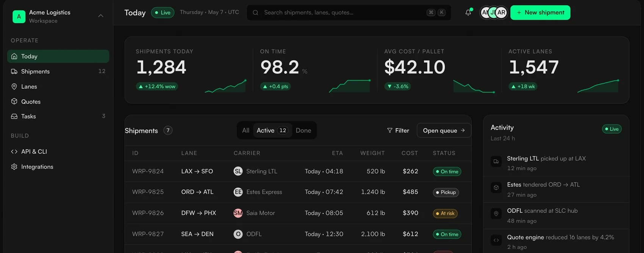Click the Live status badge near Today
Image resolution: width=644 pixels, height=253 pixels.
point(163,12)
